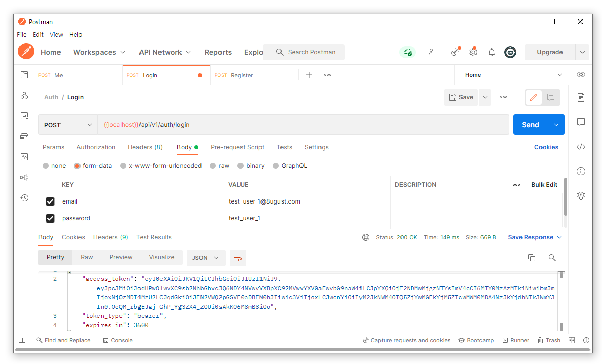Click the invite user icon
The width and height of the screenshot is (602, 364).
tap(432, 52)
